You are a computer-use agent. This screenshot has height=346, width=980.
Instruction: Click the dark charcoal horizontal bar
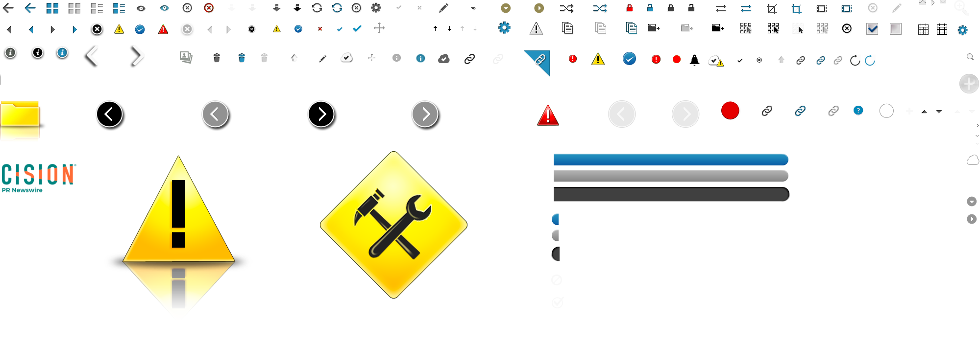point(671,194)
